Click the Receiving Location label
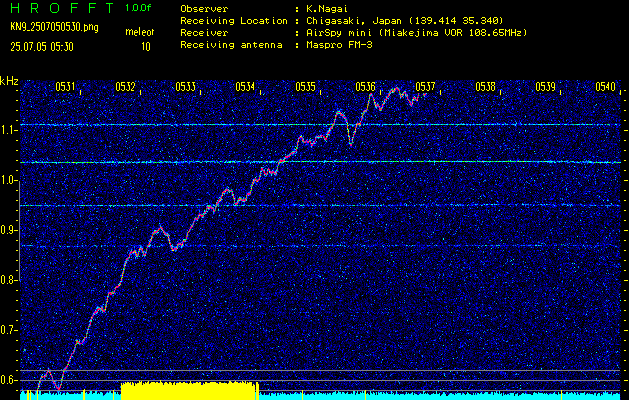Image resolution: width=629 pixels, height=400 pixels. pos(234,21)
